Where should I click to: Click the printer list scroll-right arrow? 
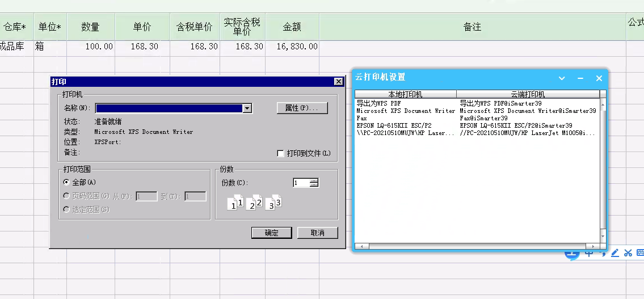point(592,246)
